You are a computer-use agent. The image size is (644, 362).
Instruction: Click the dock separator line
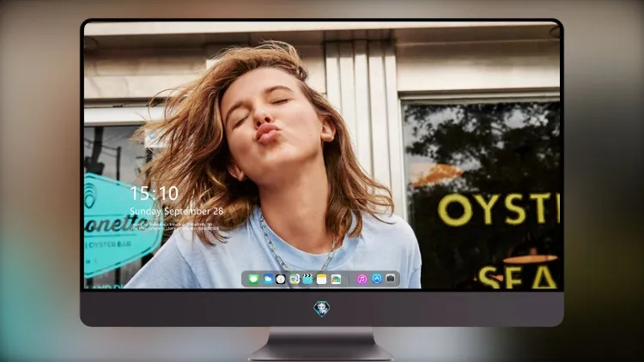(349, 280)
